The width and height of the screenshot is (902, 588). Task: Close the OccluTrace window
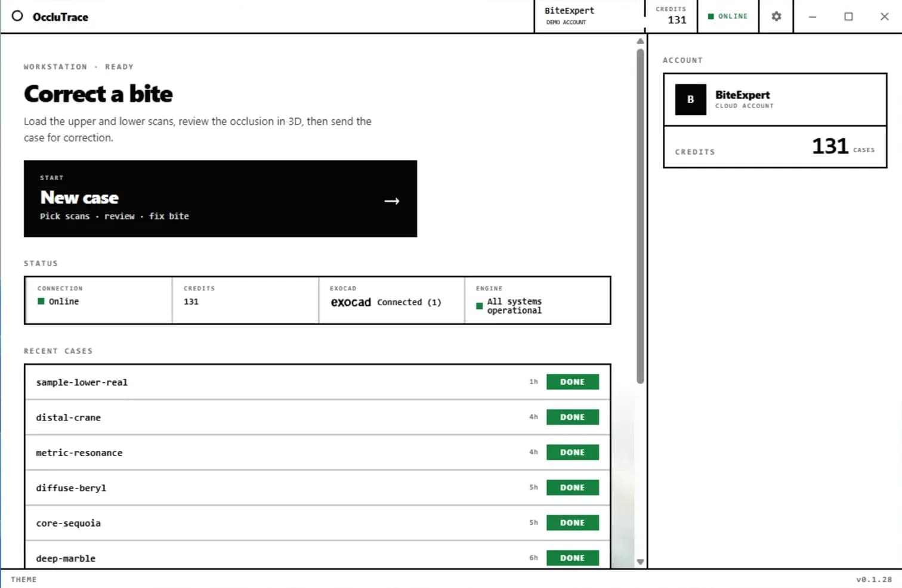point(885,17)
